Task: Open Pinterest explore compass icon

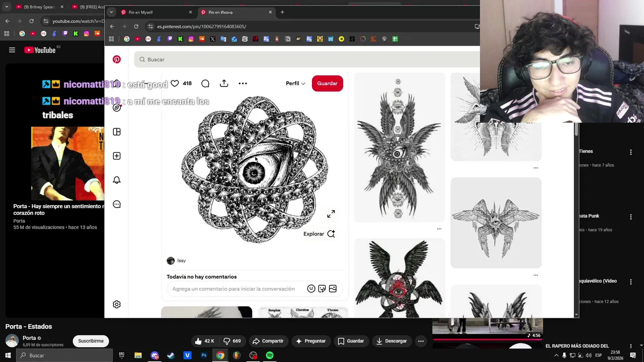Action: pyautogui.click(x=117, y=108)
